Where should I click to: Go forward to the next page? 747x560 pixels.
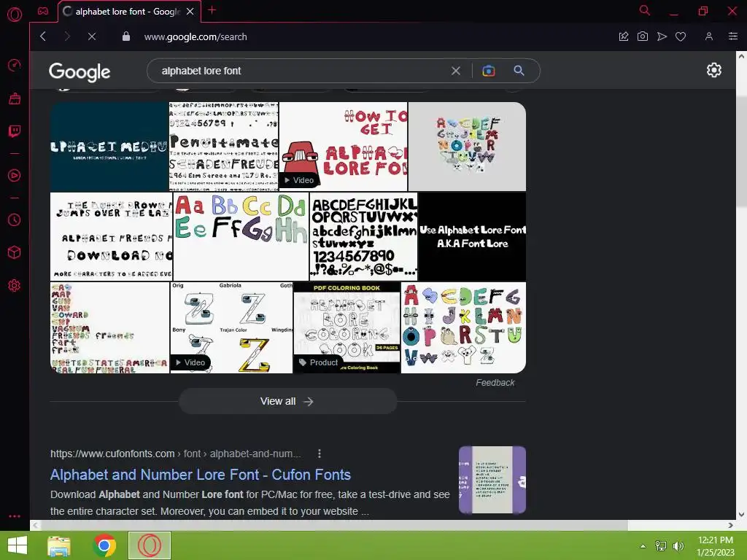tap(67, 36)
